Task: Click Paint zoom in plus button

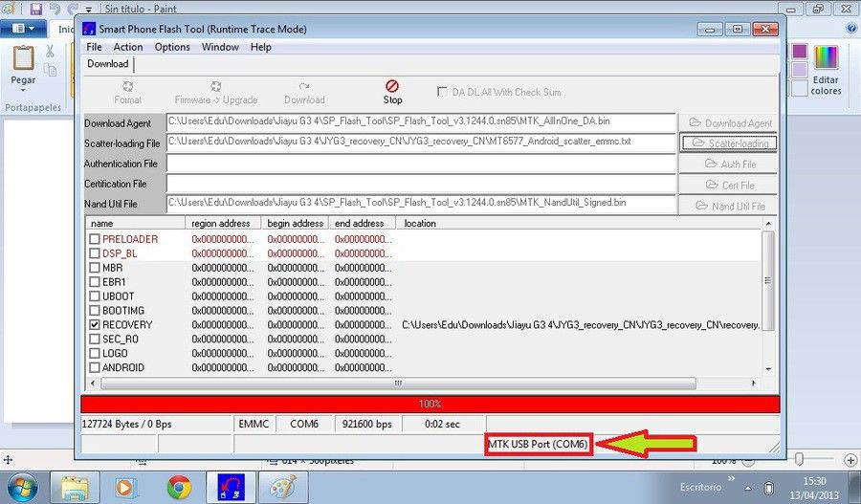Action: pos(850,460)
